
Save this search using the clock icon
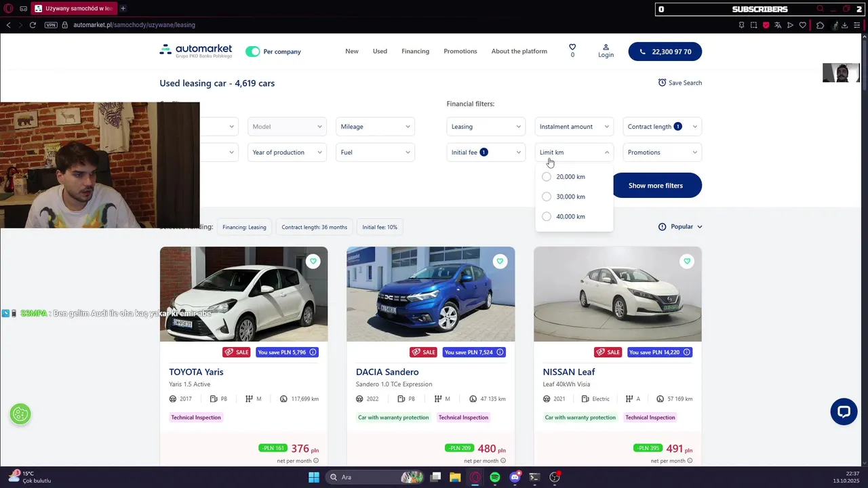pos(662,83)
